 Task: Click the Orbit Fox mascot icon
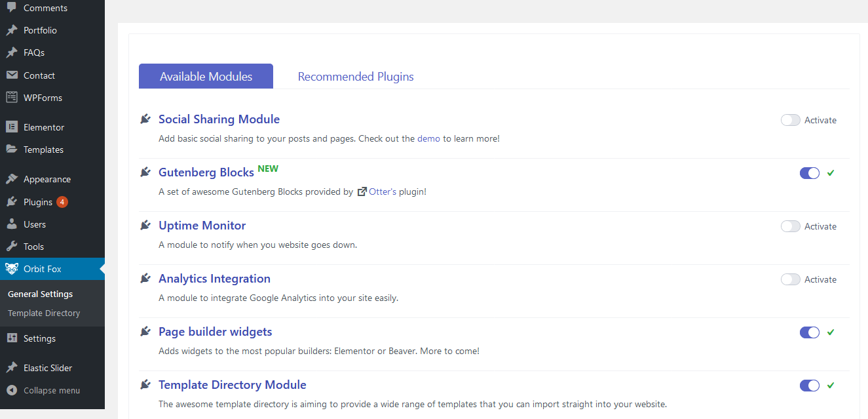(x=12, y=269)
